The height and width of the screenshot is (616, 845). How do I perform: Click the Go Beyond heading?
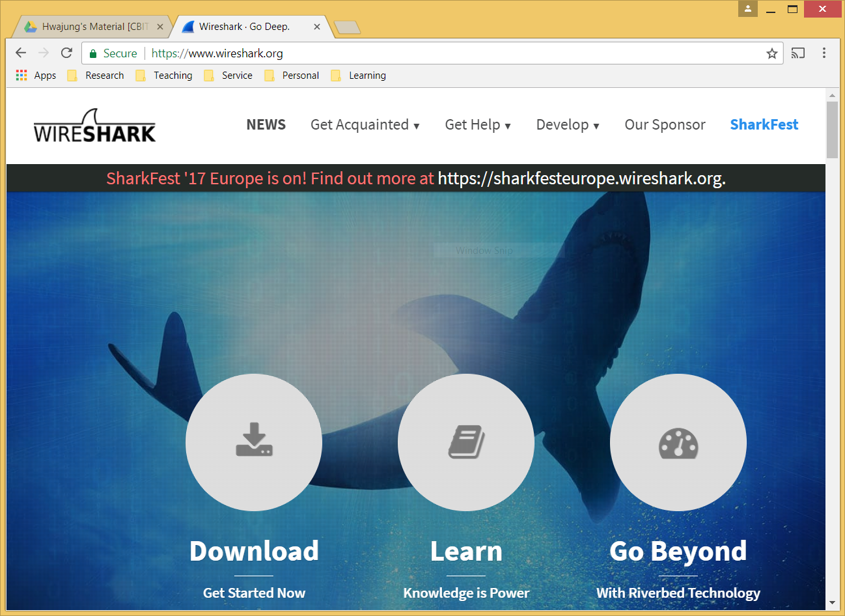(678, 551)
